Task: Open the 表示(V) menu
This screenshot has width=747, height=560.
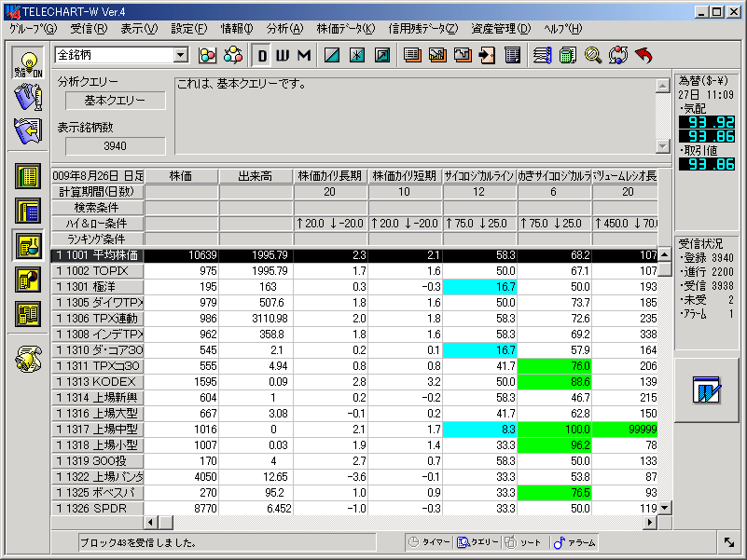Action: tap(139, 29)
